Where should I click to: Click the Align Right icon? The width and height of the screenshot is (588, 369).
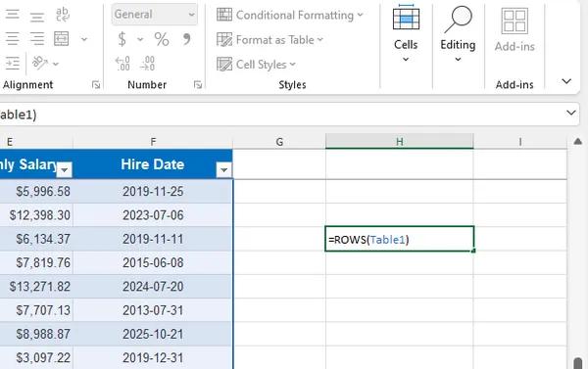37,39
